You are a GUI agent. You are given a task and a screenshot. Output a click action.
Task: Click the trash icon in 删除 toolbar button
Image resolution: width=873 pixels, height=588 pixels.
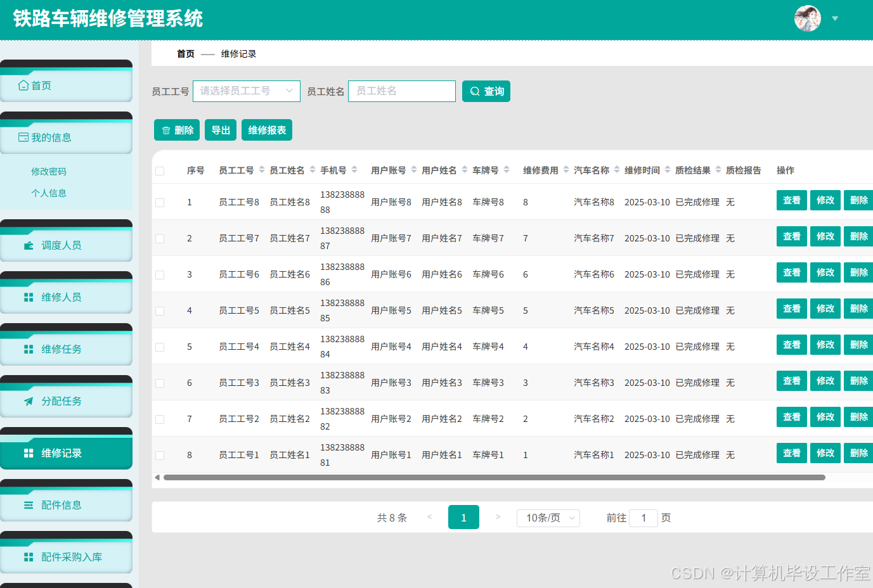coord(166,131)
